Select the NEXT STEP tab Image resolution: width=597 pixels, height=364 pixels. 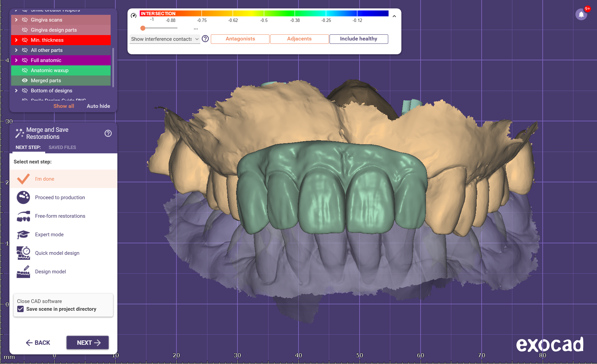coord(28,147)
